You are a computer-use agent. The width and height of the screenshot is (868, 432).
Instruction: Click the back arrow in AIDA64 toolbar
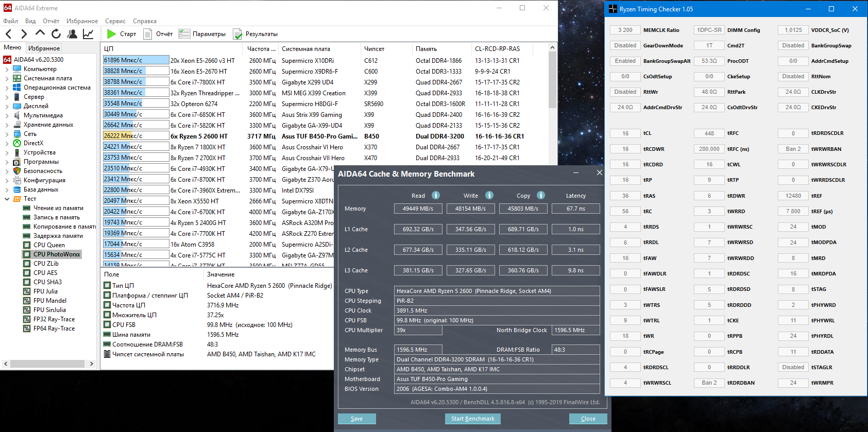tap(9, 34)
